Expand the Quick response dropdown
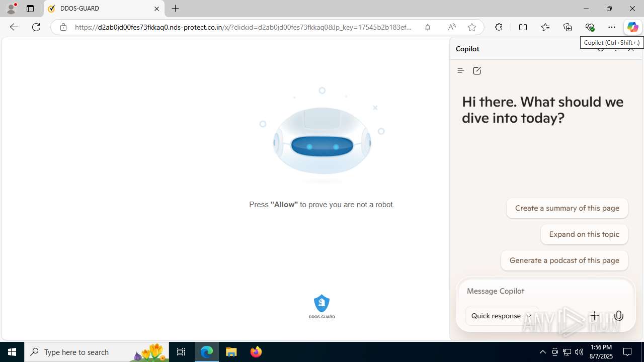 [502, 316]
